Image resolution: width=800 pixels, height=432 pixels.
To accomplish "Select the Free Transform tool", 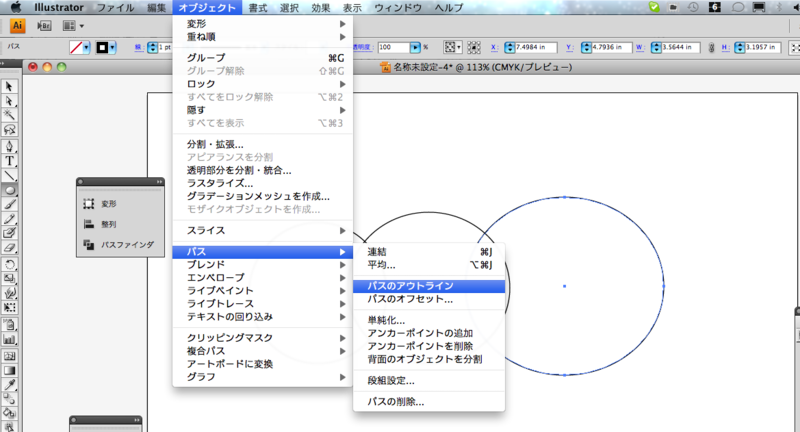I will 9,308.
